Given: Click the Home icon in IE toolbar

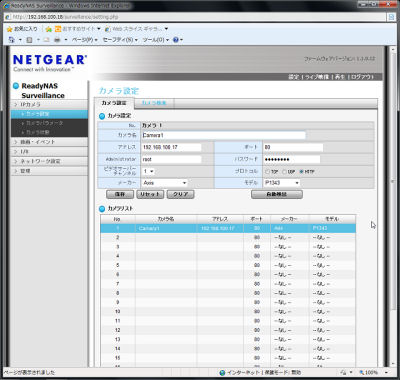Looking at the screenshot, I should click(x=12, y=40).
